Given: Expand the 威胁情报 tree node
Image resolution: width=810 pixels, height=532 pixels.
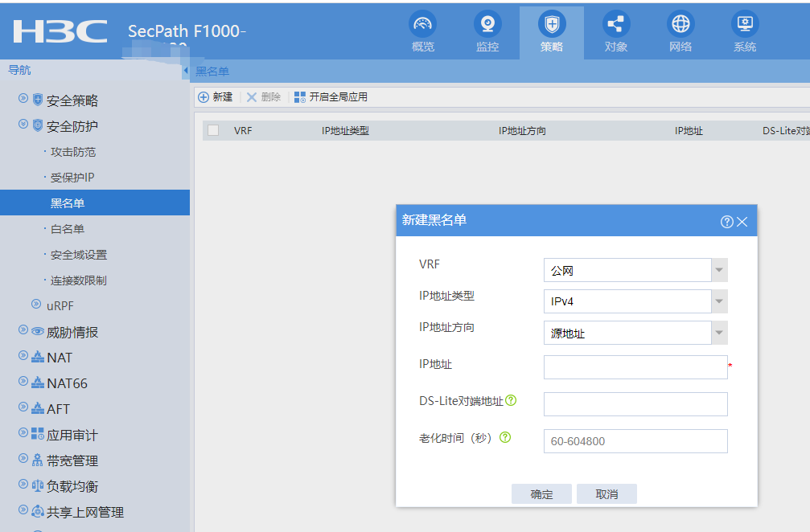Looking at the screenshot, I should (23, 329).
